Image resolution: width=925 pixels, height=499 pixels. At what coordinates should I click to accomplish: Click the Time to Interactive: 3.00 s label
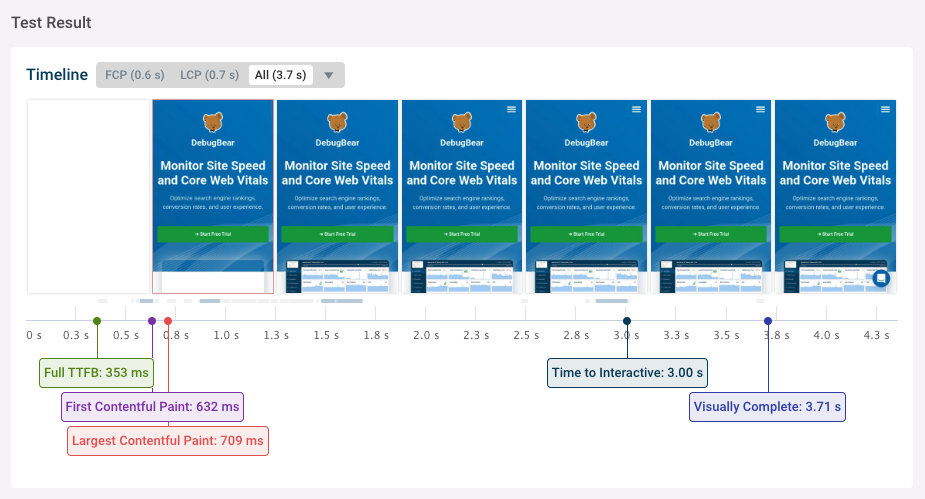(627, 373)
